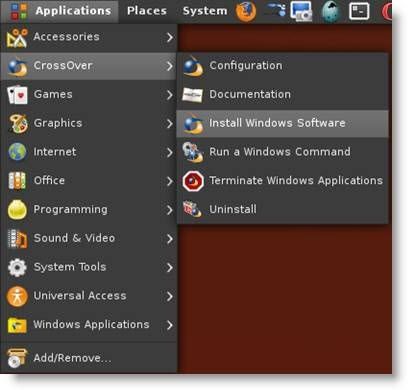
Task: Expand the Accessories submenu arrow
Action: pyautogui.click(x=170, y=37)
